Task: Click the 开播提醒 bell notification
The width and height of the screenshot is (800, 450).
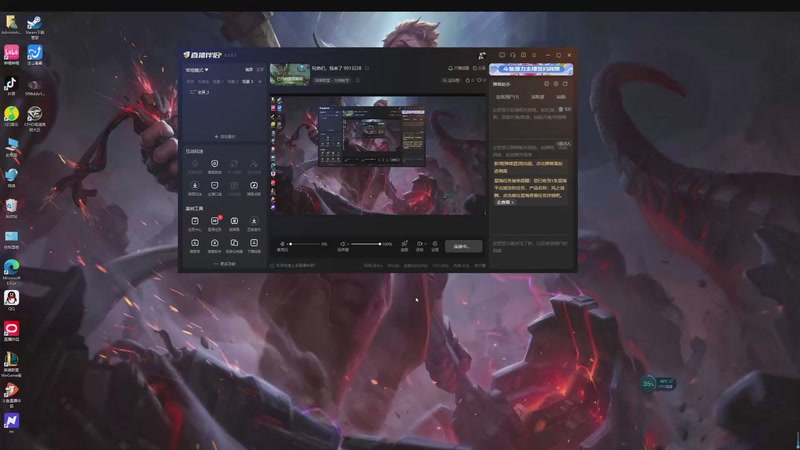Action: point(459,68)
